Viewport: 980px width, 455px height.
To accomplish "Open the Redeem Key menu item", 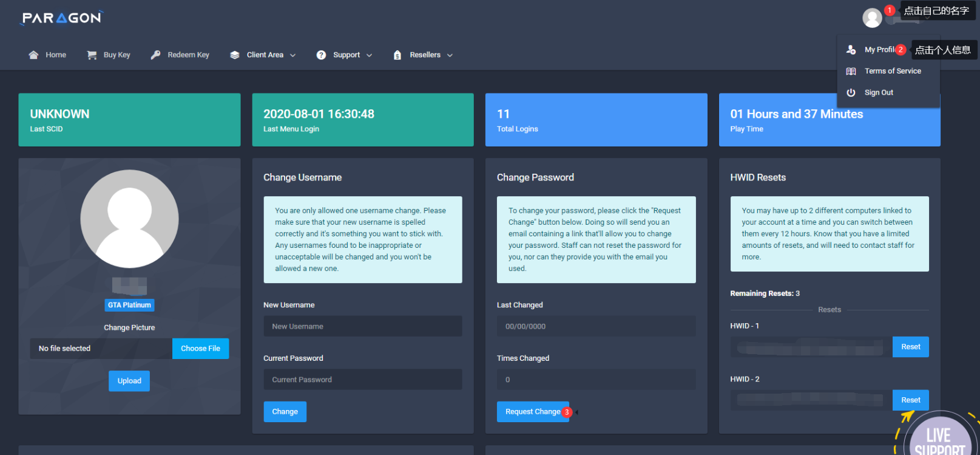I will coord(180,55).
